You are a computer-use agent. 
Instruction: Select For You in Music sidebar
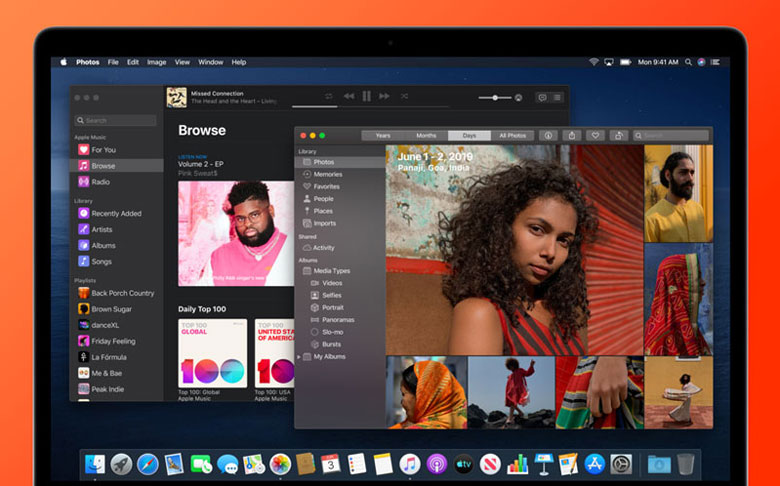[x=116, y=150]
